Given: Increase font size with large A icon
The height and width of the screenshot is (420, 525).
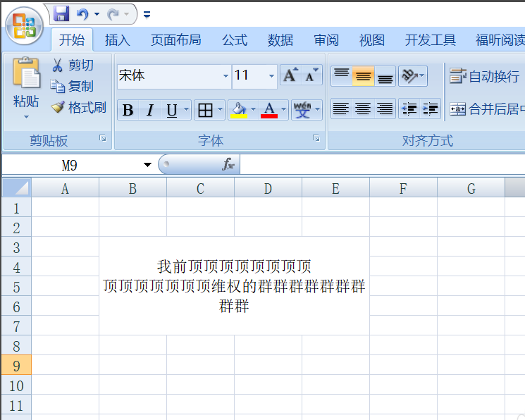Looking at the screenshot, I should (290, 75).
